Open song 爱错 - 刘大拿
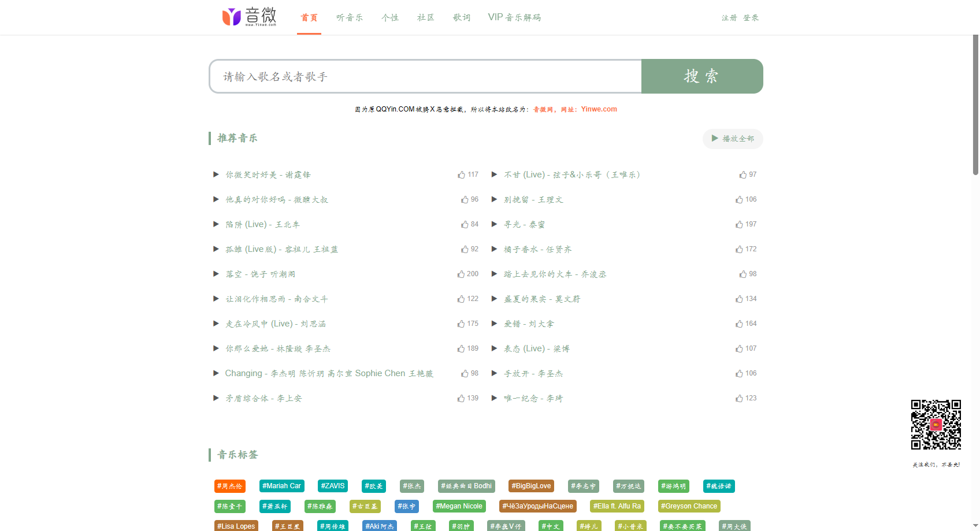The image size is (980, 531). tap(529, 324)
